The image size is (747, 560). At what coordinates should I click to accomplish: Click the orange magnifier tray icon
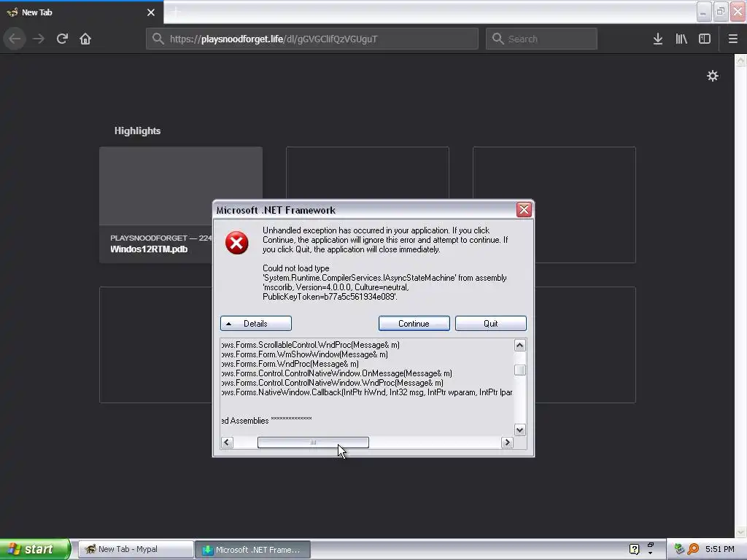tap(693, 549)
